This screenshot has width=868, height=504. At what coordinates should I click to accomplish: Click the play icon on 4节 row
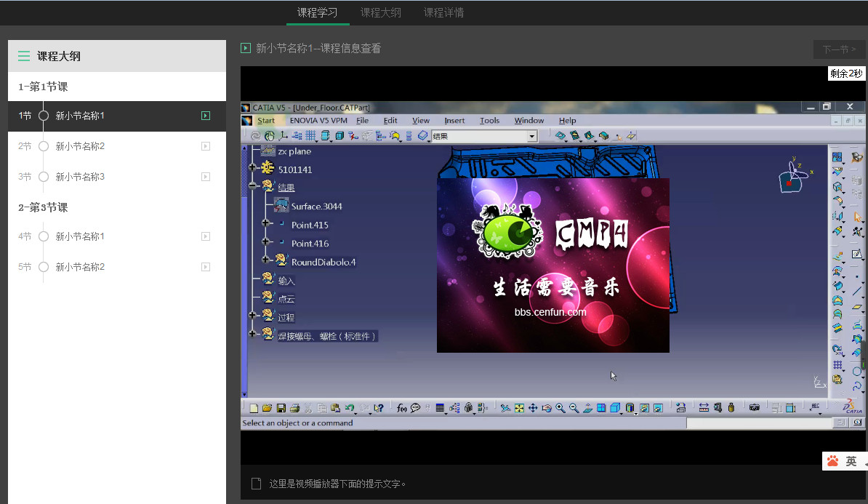point(206,236)
